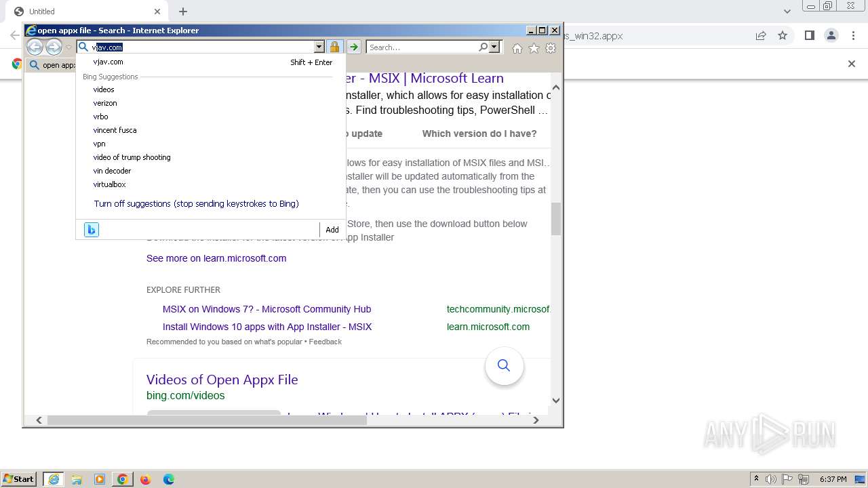Click the Action Center flag tray icon

point(787,479)
